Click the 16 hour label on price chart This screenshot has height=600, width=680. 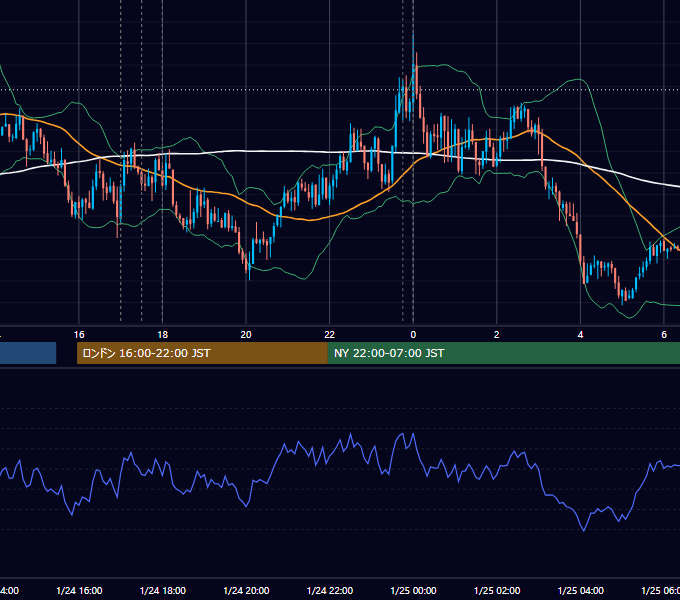coord(79,335)
